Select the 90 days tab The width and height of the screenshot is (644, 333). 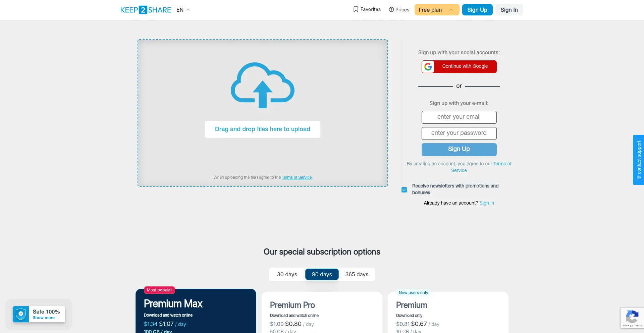coord(322,274)
